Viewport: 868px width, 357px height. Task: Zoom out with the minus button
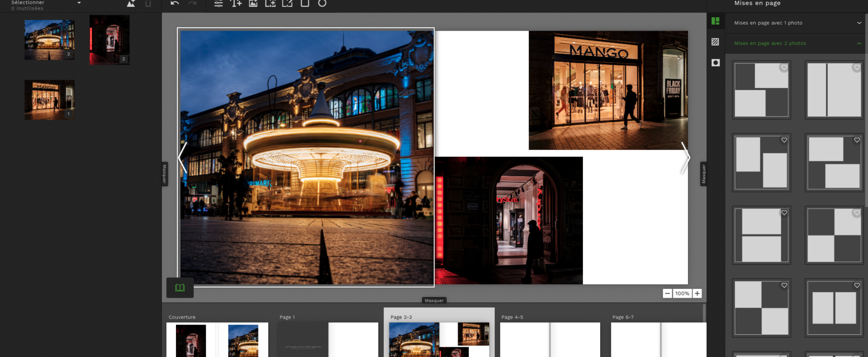[667, 293]
